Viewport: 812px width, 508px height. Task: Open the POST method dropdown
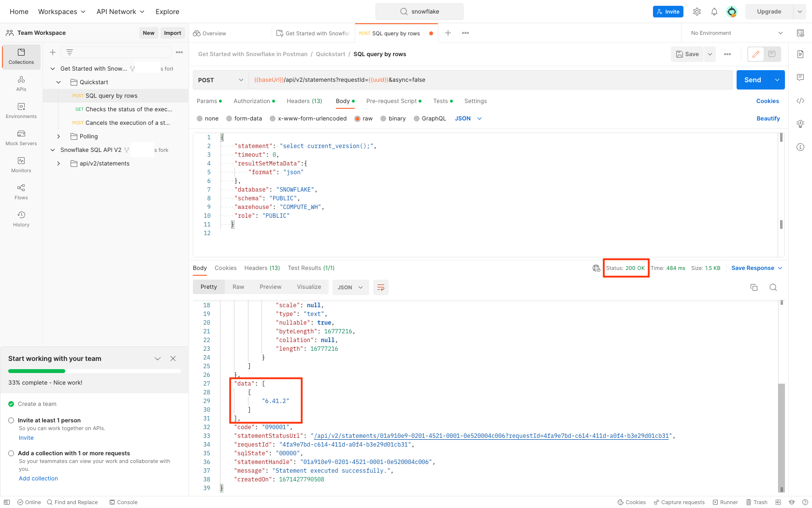click(x=220, y=80)
